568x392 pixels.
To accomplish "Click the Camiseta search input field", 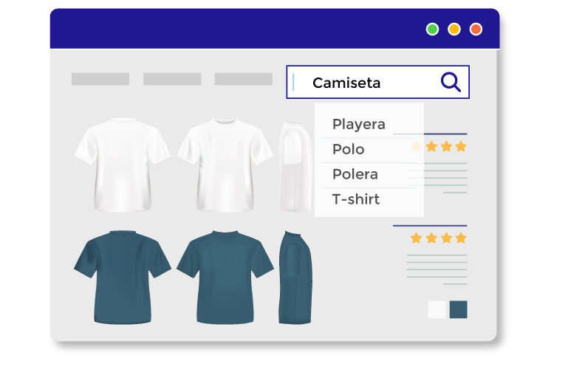I will [x=378, y=82].
